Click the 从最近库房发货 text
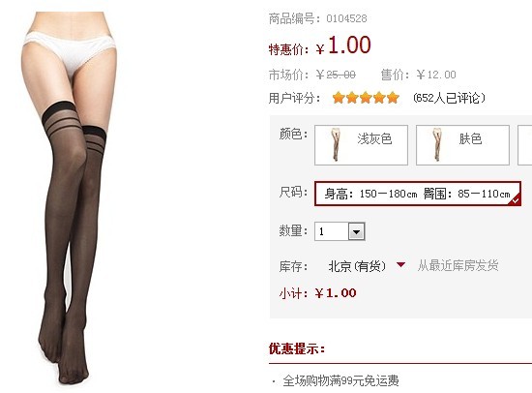This screenshot has width=532, height=393. coord(458,265)
